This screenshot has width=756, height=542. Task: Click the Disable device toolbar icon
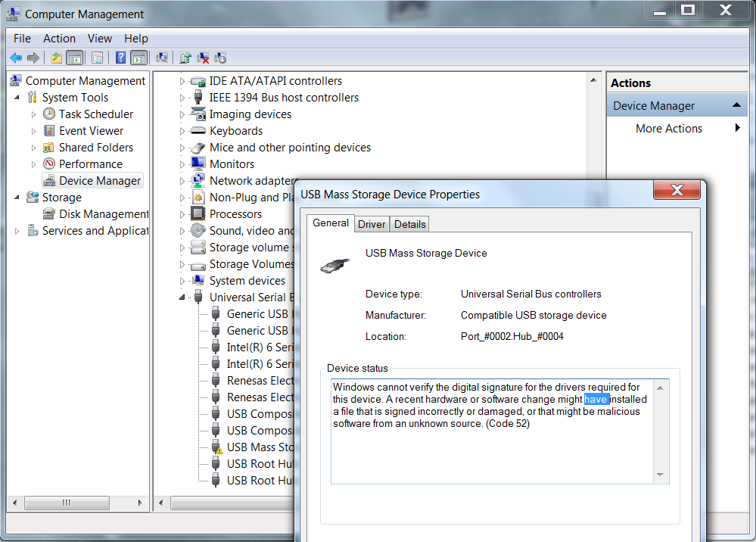[x=220, y=58]
